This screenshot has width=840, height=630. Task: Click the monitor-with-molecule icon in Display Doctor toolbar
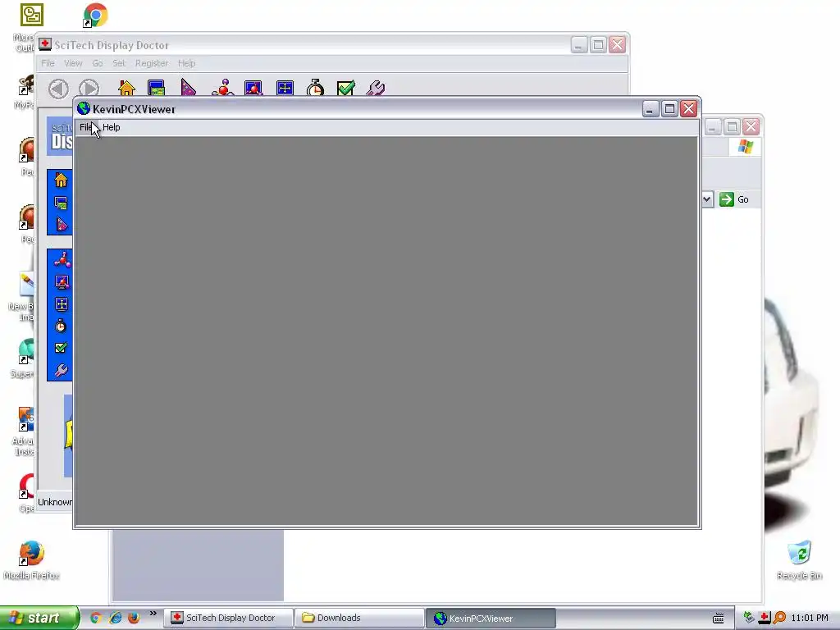coord(253,88)
